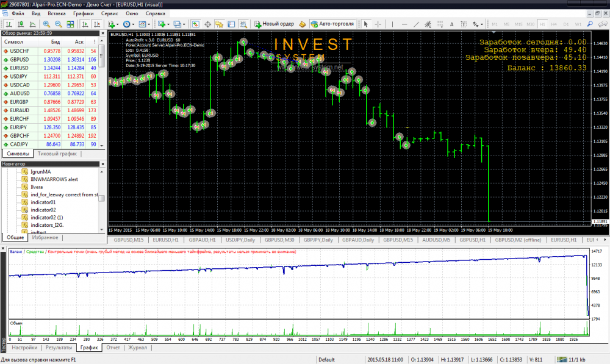Screen dimensions: 610x364
Task: Toggle the Market Watch window icon
Action: coord(196,24)
